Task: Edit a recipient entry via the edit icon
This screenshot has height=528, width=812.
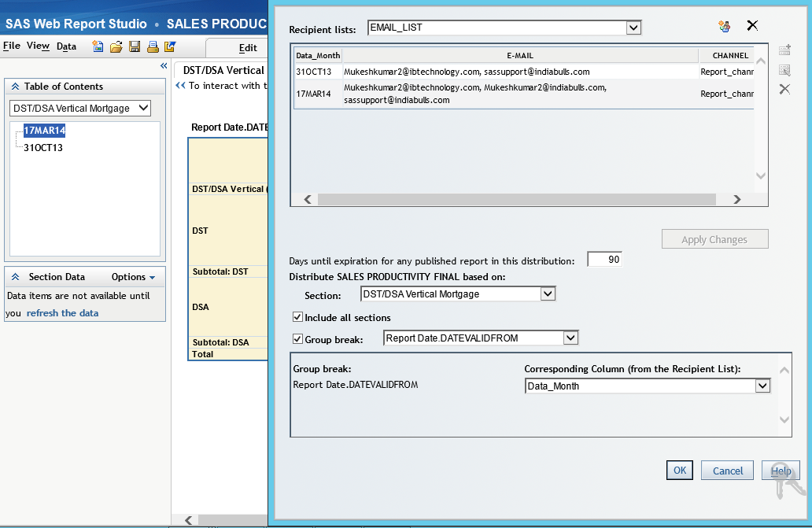Action: [x=784, y=71]
